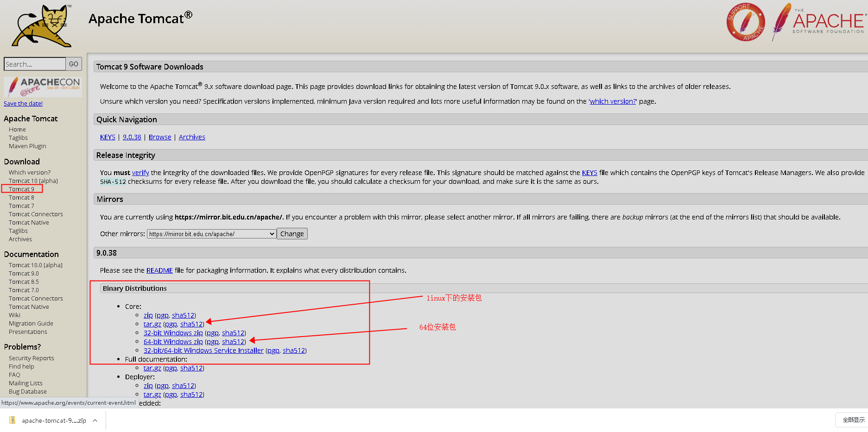
Task: Open Tomcat 7.0 documentation link
Action: [x=24, y=290]
